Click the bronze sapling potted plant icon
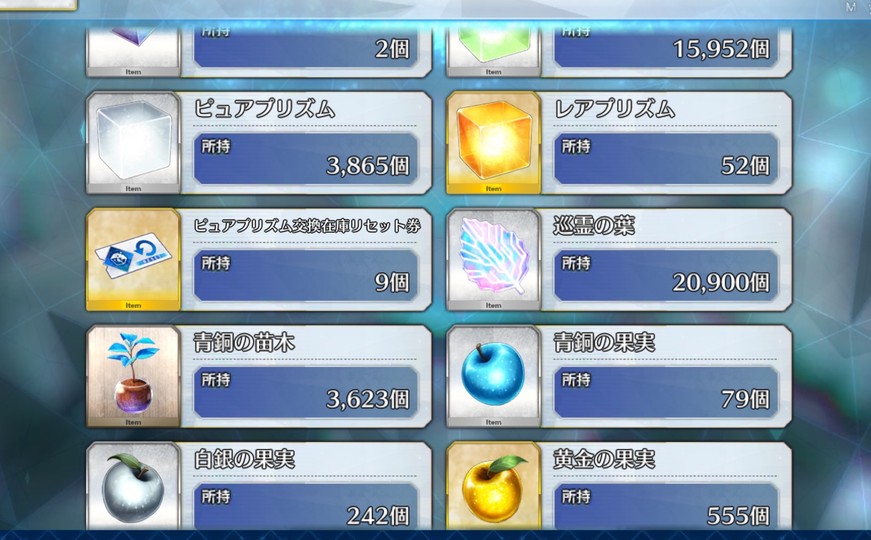The width and height of the screenshot is (871, 540). pyautogui.click(x=133, y=376)
